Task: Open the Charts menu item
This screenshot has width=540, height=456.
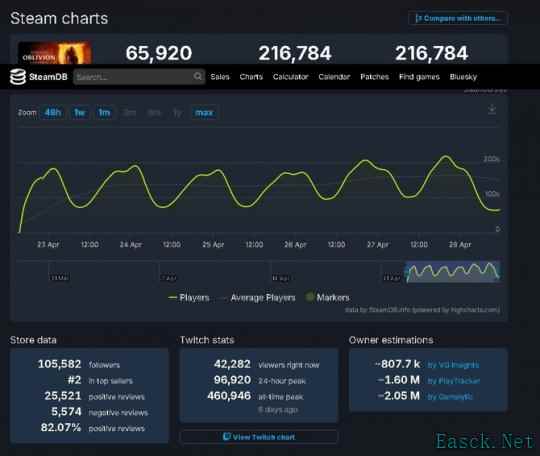Action: pos(251,77)
